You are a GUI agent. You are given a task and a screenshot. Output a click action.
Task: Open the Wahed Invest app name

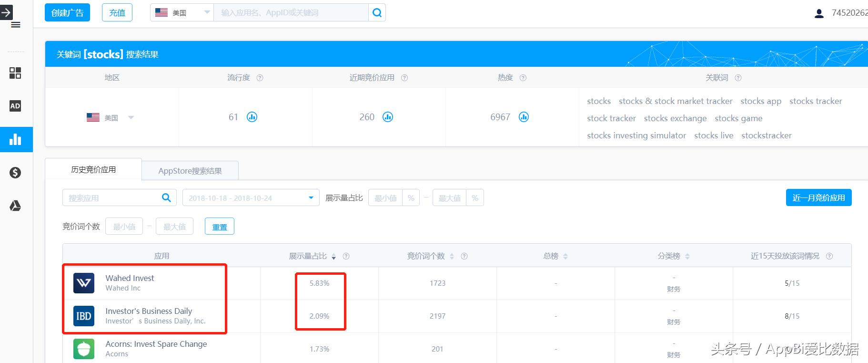pos(130,278)
